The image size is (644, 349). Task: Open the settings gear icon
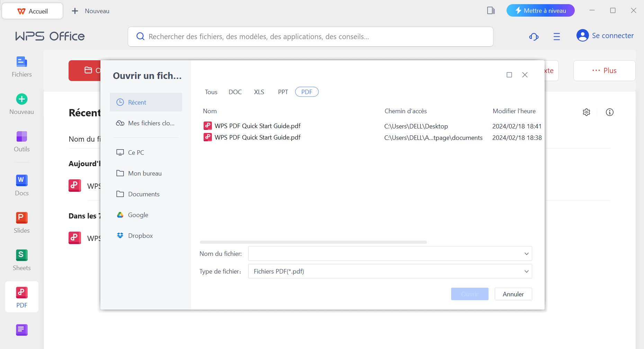(587, 112)
